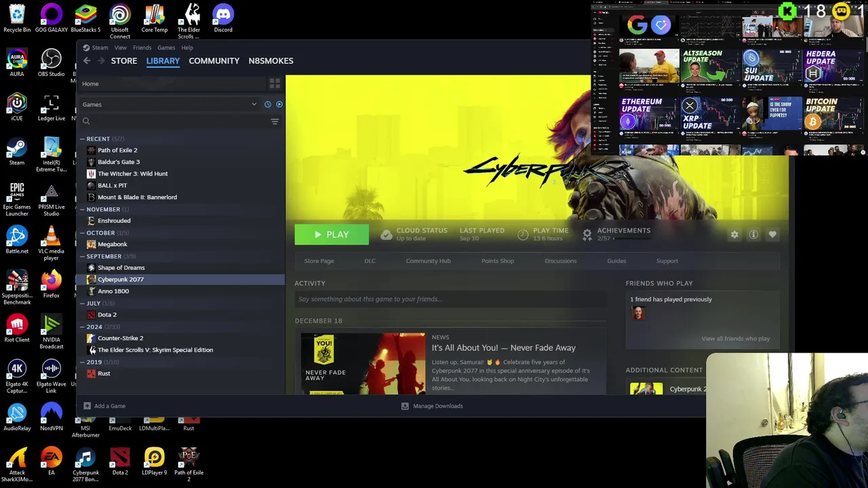
Task: Toggle Cyberpunk 2077 favorite heart
Action: [x=772, y=235]
